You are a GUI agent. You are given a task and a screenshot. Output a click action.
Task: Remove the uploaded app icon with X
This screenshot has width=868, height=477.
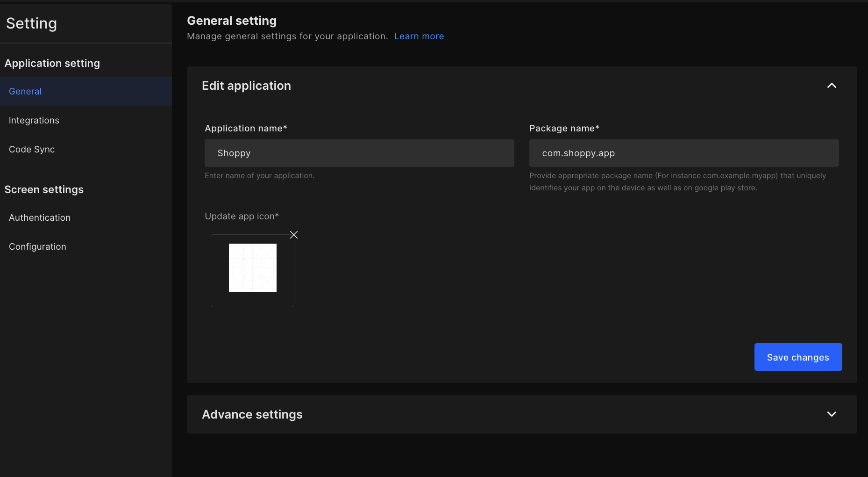(x=294, y=235)
